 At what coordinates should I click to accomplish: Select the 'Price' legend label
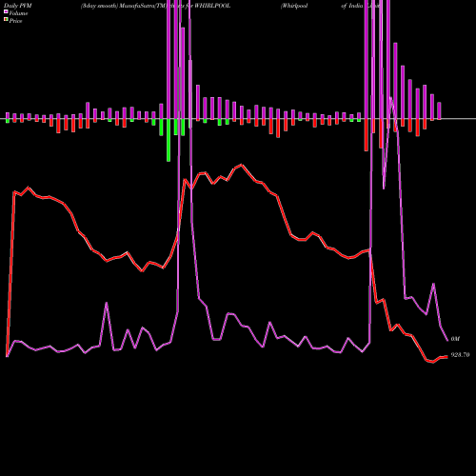click(15, 21)
